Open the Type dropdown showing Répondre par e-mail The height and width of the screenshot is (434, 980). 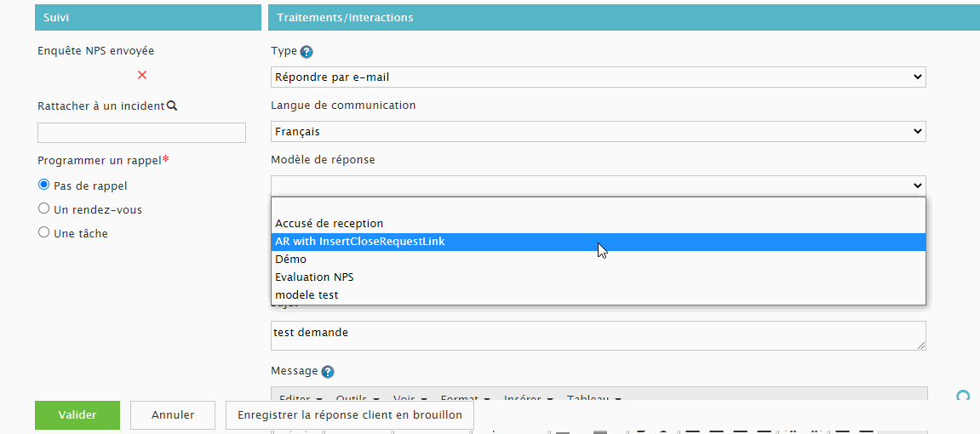point(598,77)
